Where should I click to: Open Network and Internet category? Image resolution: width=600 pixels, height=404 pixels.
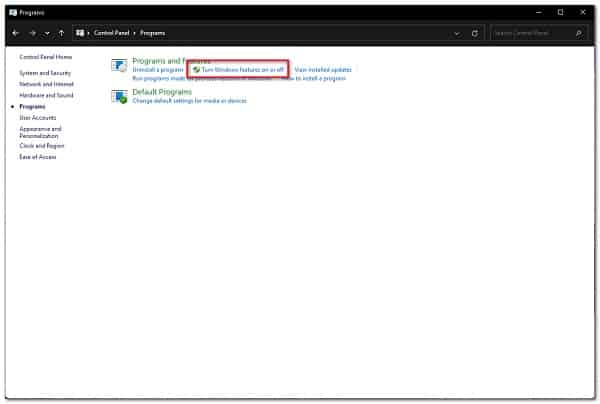click(x=46, y=84)
